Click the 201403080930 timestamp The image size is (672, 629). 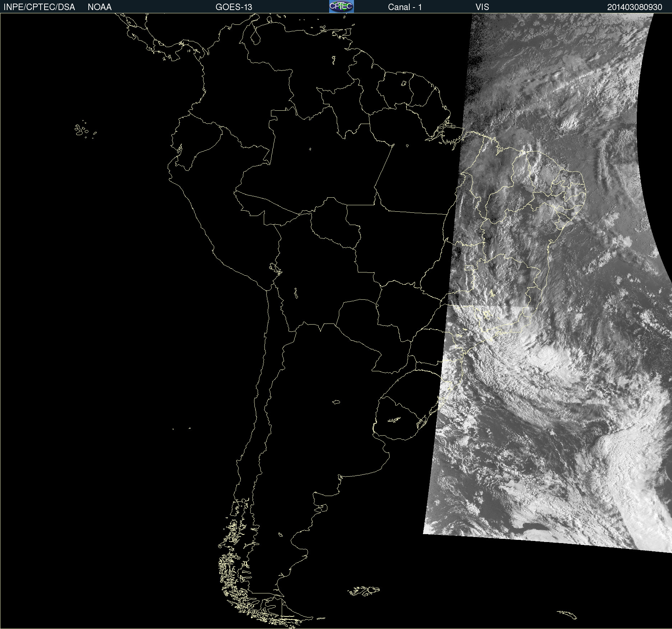[635, 7]
